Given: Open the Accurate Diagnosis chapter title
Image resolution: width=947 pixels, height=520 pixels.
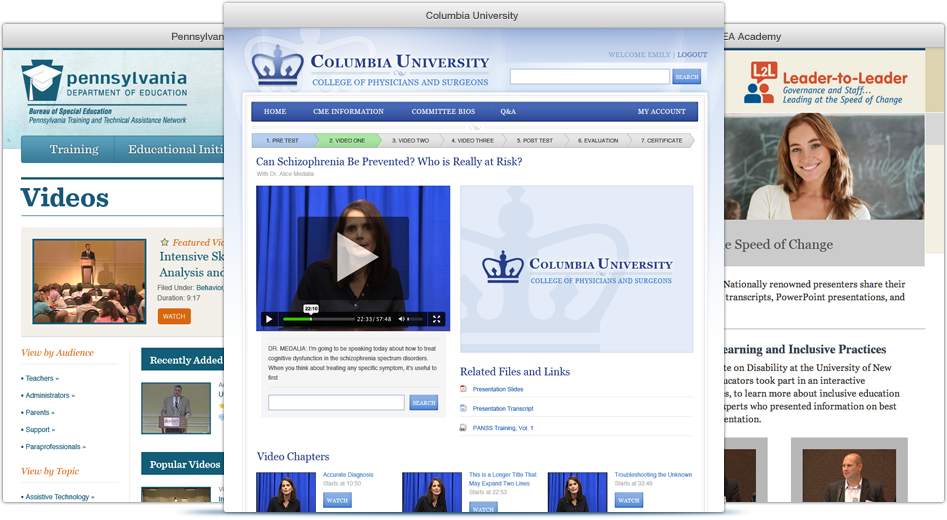Looking at the screenshot, I should coord(348,475).
